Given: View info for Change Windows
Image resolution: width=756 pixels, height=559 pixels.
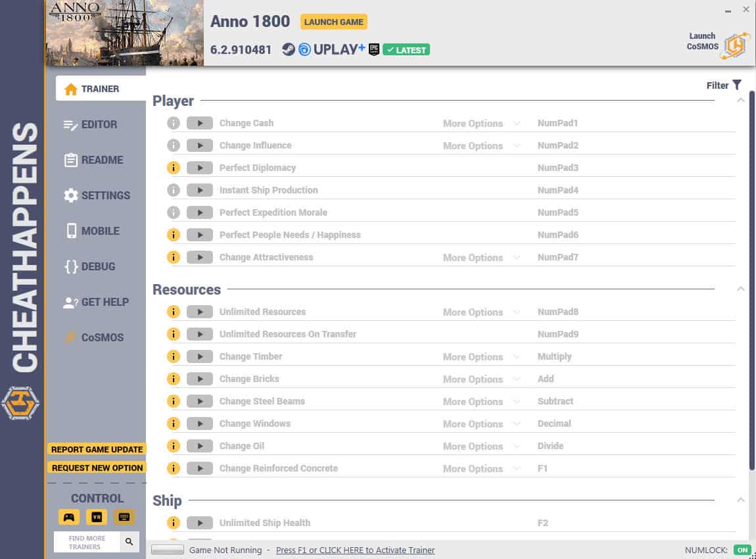Looking at the screenshot, I should coord(174,424).
